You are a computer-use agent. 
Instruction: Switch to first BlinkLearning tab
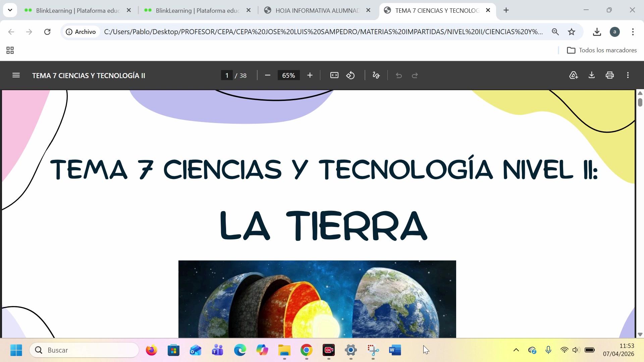[77, 10]
